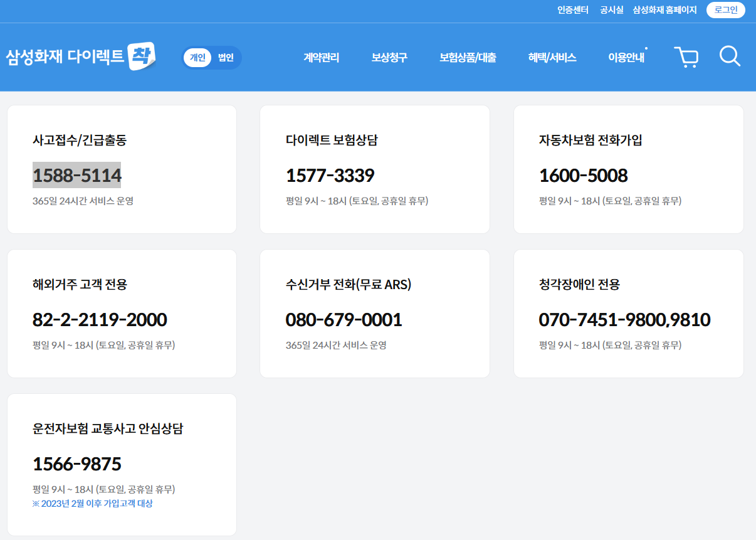The height and width of the screenshot is (540, 756).
Task: Open the 보험상품/대출 menu
Action: [468, 58]
